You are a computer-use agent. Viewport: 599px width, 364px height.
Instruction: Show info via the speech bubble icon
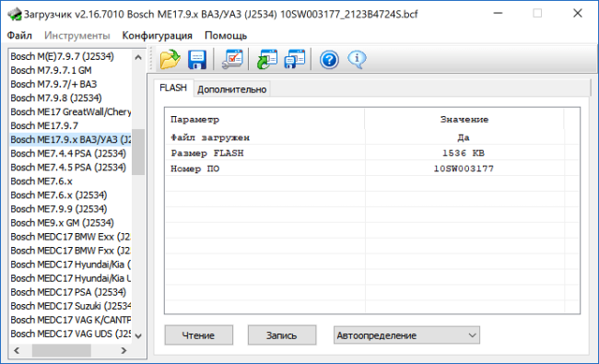(357, 60)
